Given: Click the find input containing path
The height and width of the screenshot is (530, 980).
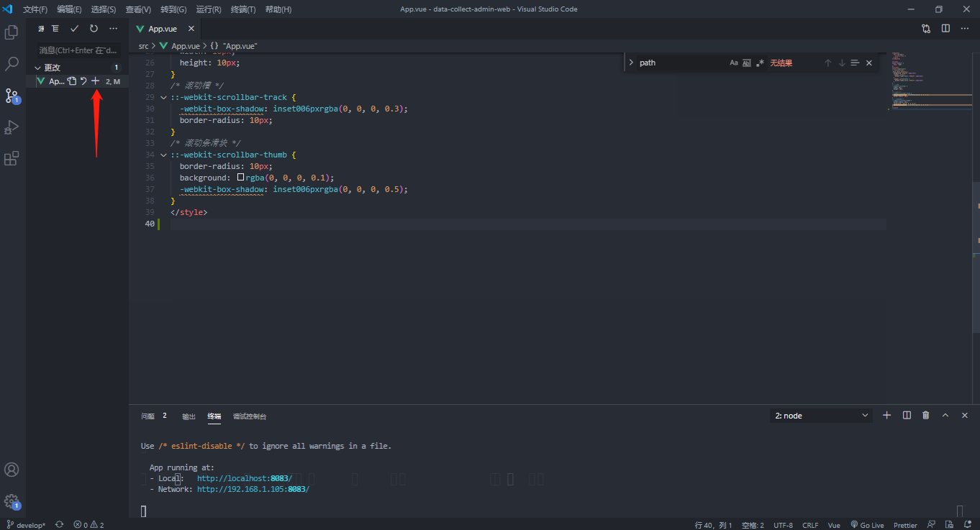Looking at the screenshot, I should click(x=681, y=63).
